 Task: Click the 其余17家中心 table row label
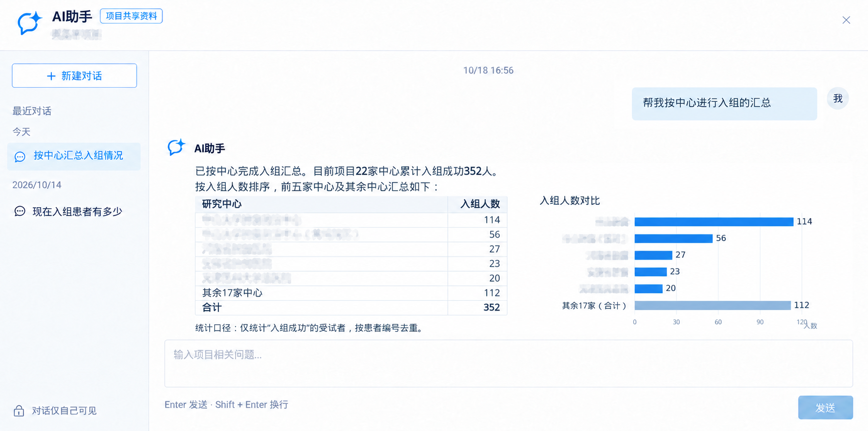pyautogui.click(x=232, y=293)
